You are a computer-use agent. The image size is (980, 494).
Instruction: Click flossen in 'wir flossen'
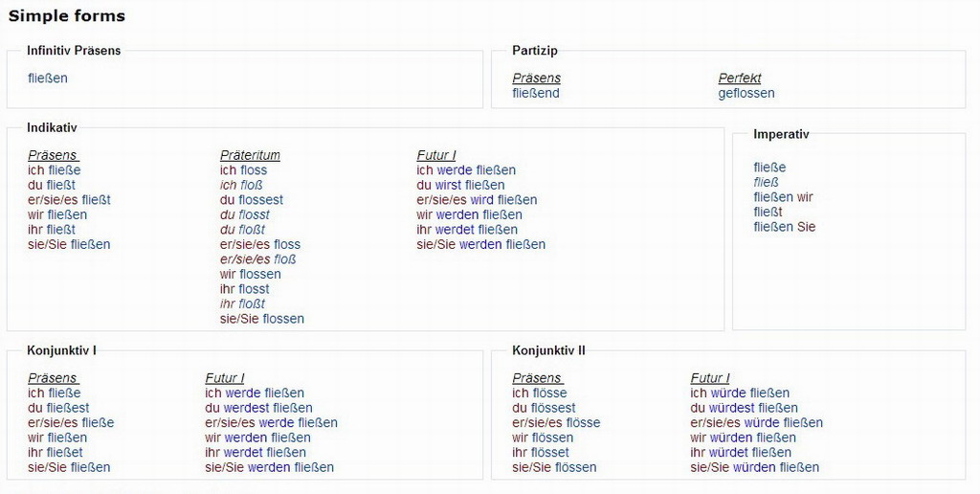click(x=260, y=274)
